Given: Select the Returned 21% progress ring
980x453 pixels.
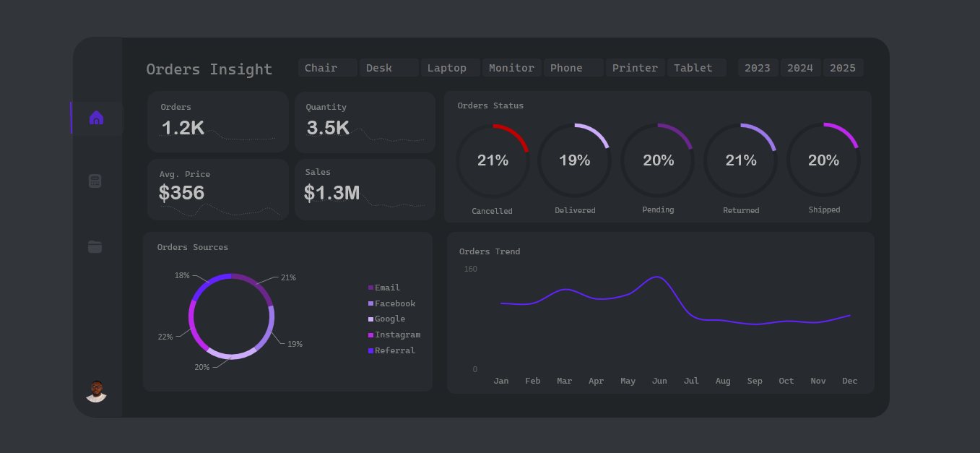Looking at the screenshot, I should tap(740, 160).
